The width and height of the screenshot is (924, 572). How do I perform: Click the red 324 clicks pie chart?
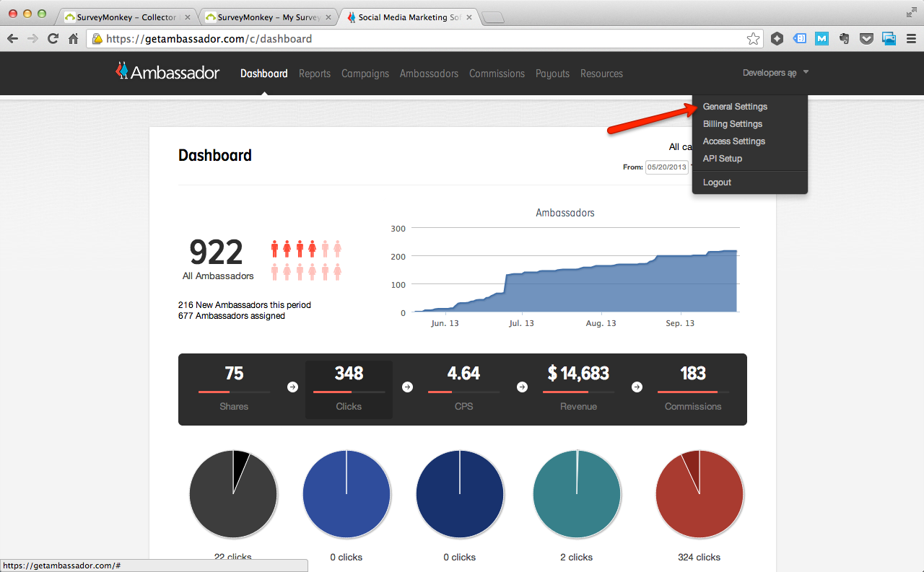[x=699, y=494]
